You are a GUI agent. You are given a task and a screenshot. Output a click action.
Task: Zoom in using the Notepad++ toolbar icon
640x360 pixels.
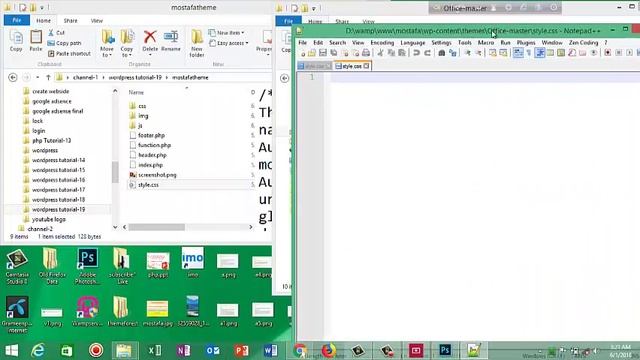(467, 53)
